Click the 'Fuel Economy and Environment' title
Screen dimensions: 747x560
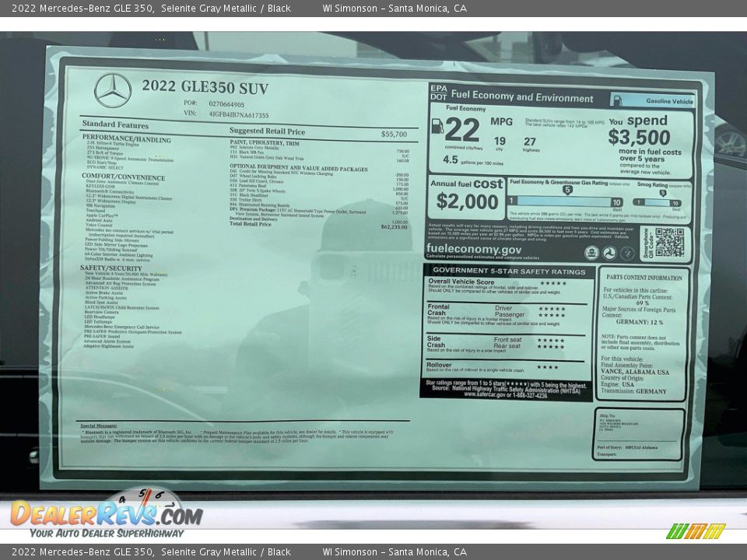click(522, 96)
